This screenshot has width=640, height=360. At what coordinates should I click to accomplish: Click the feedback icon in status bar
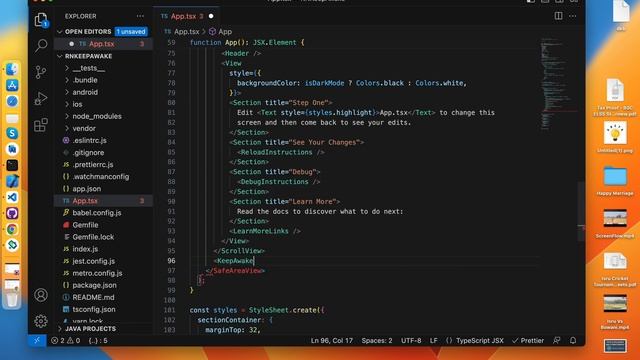point(556,340)
